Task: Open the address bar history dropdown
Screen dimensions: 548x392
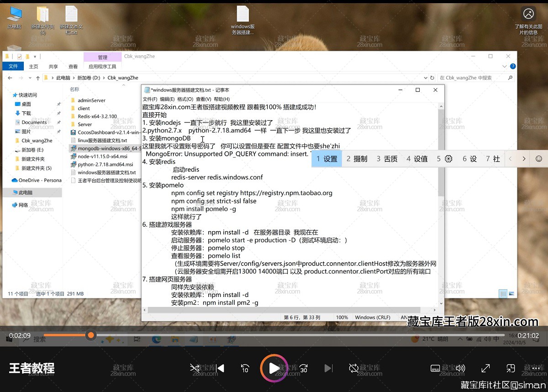Action: [x=426, y=78]
